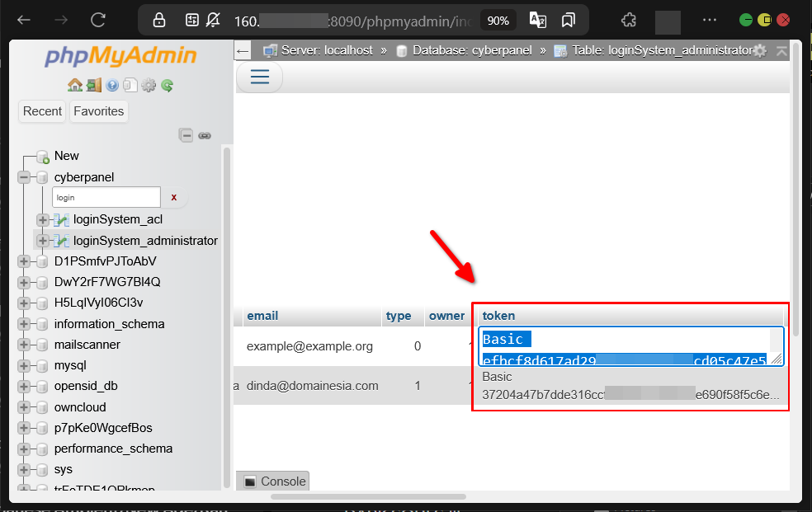Select cyberpanel database in tree
The width and height of the screenshot is (812, 512).
(x=84, y=177)
